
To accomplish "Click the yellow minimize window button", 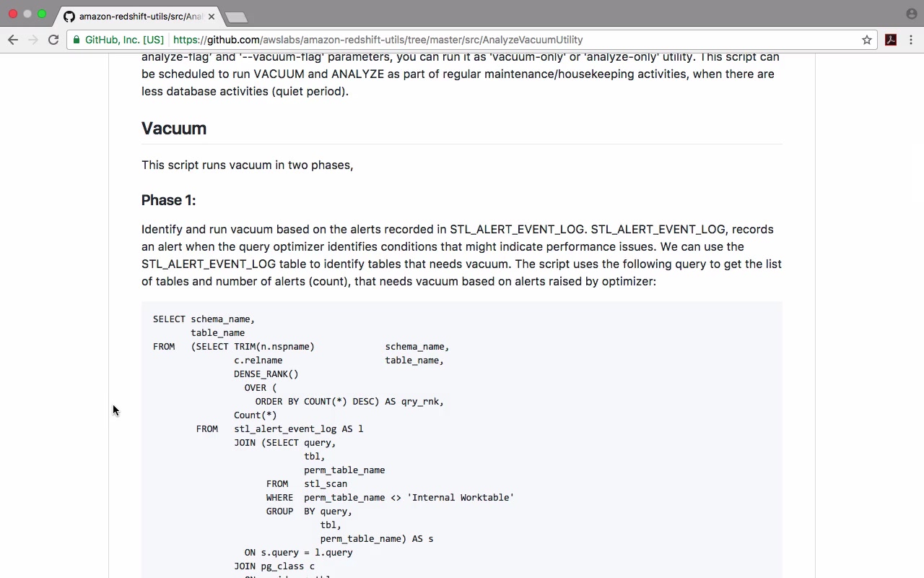I will pyautogui.click(x=27, y=14).
